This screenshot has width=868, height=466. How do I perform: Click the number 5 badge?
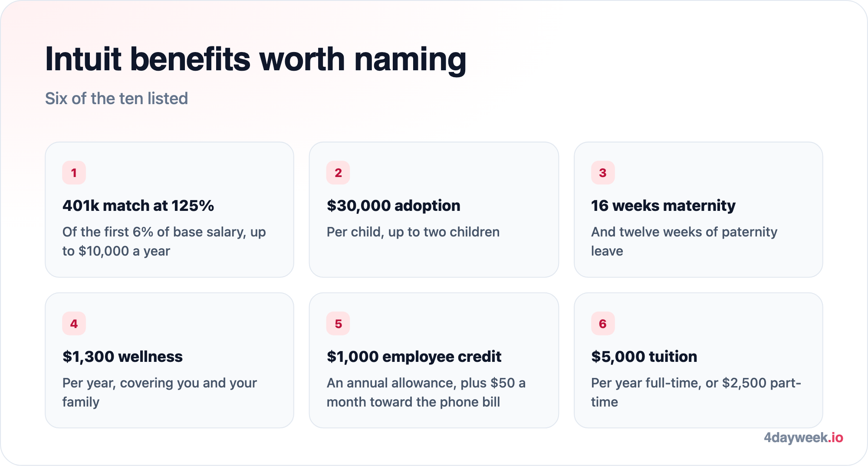[338, 324]
